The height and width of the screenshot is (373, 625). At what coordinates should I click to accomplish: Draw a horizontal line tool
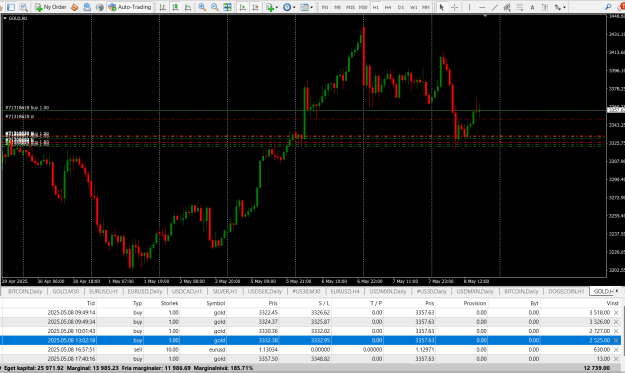(x=482, y=7)
